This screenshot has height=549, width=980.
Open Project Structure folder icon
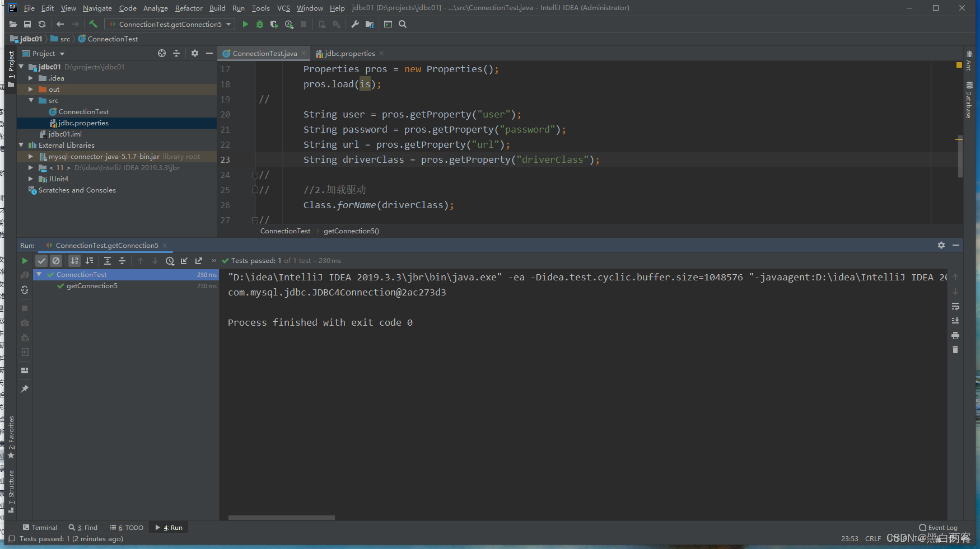[x=370, y=24]
